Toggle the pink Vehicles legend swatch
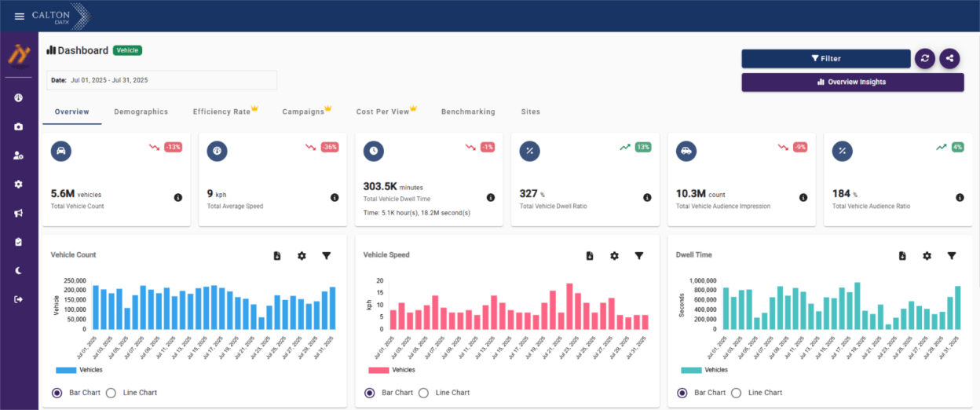Screen dimensions: 980x410 tap(378, 370)
